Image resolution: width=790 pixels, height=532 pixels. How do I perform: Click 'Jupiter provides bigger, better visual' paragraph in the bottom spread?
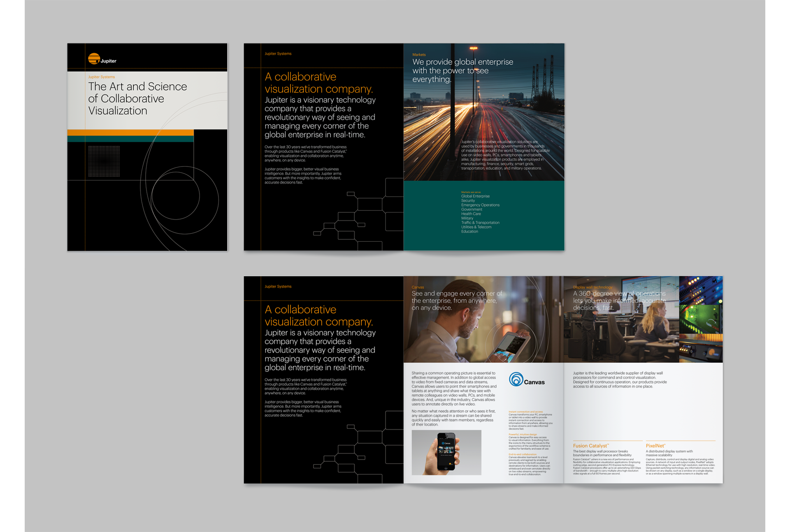(x=303, y=409)
